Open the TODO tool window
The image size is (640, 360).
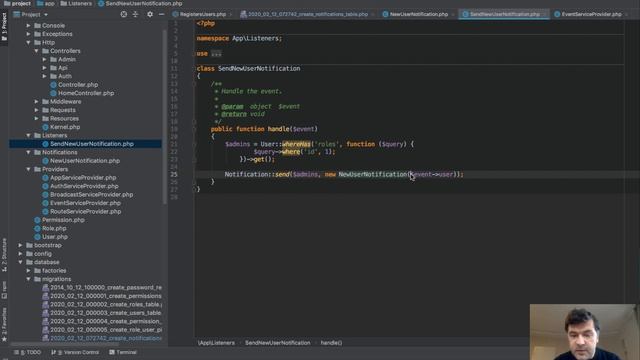[28, 352]
